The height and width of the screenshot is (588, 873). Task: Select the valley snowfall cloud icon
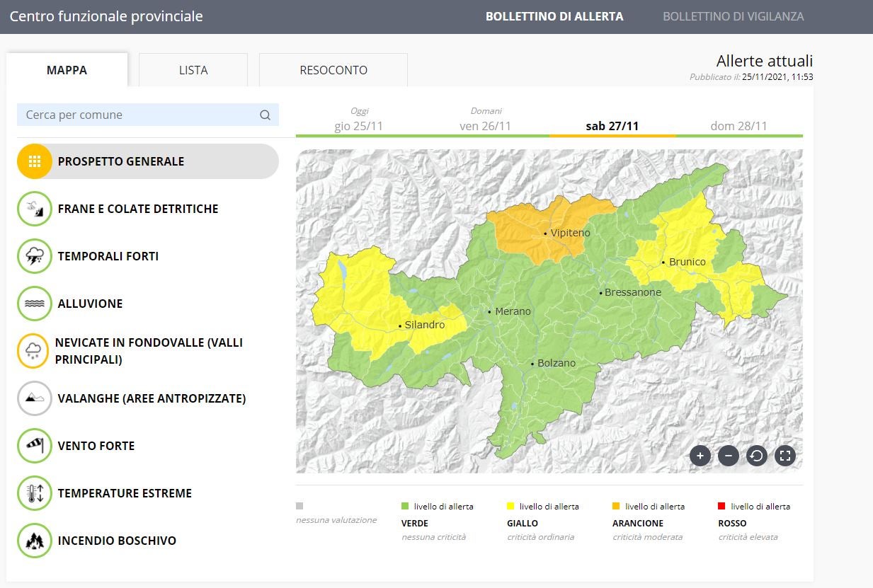(35, 351)
